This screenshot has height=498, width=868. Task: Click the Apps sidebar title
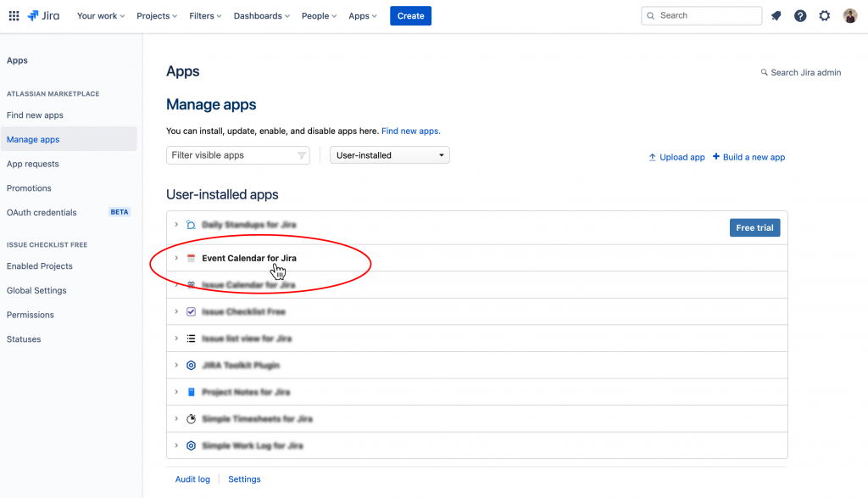pyautogui.click(x=17, y=60)
